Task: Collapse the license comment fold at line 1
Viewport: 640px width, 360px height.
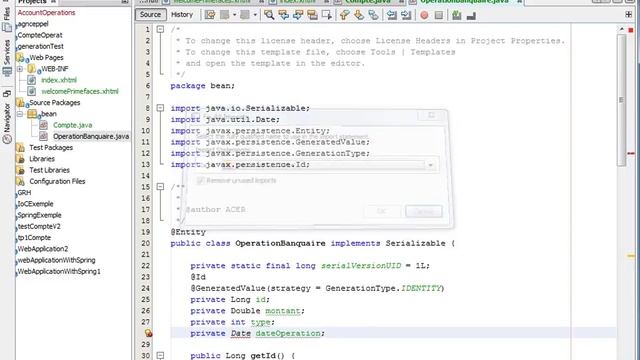Action: [160, 29]
